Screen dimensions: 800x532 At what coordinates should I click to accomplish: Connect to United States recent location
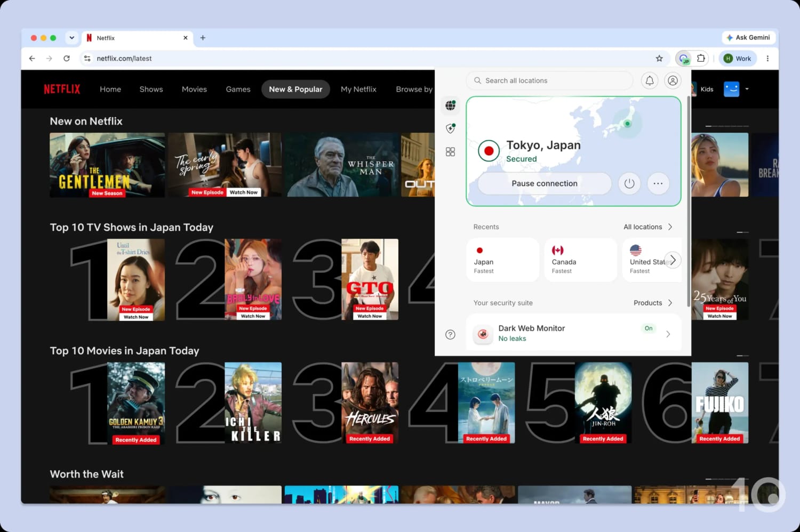coord(652,260)
